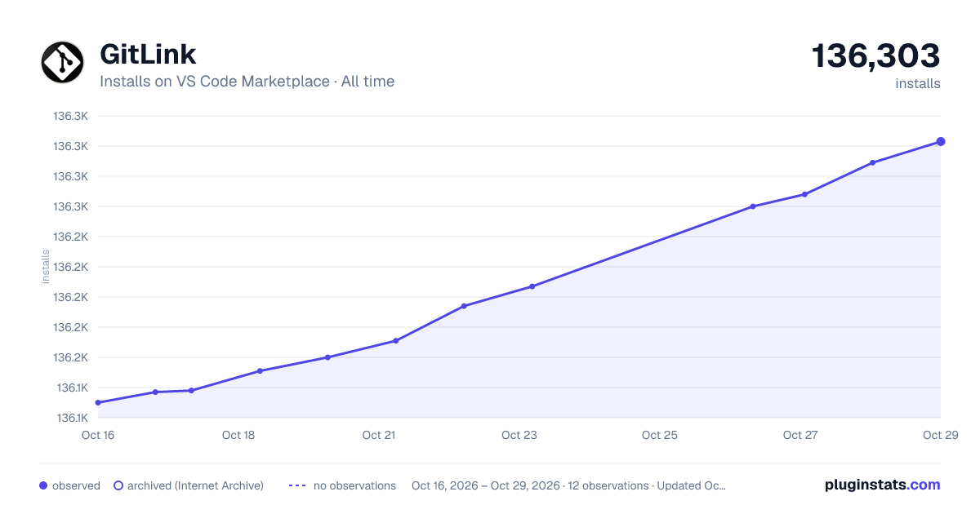Select the Oct 29 final data point
This screenshot has width=980, height=514.
941,142
